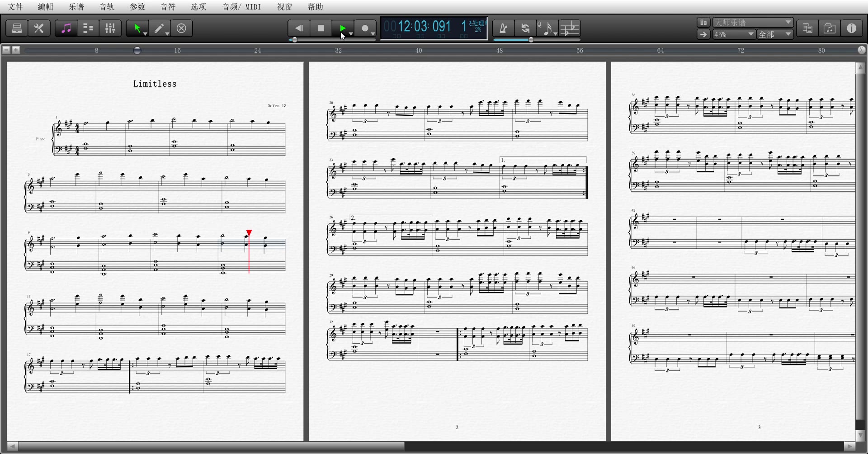The height and width of the screenshot is (454, 868).
Task: Open the 音符 menu
Action: [168, 7]
